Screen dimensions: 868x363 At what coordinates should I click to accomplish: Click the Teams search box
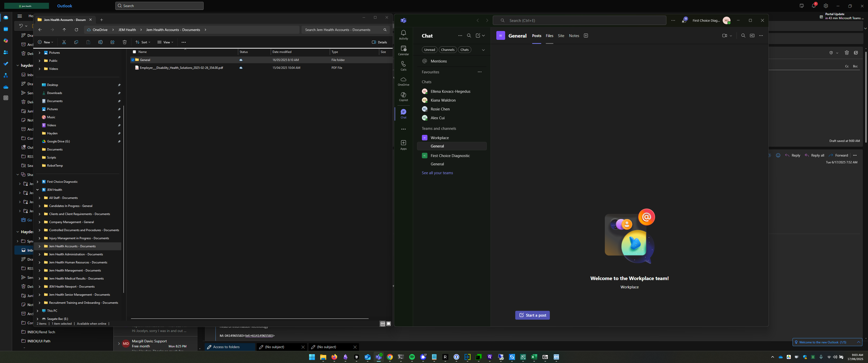coord(579,20)
